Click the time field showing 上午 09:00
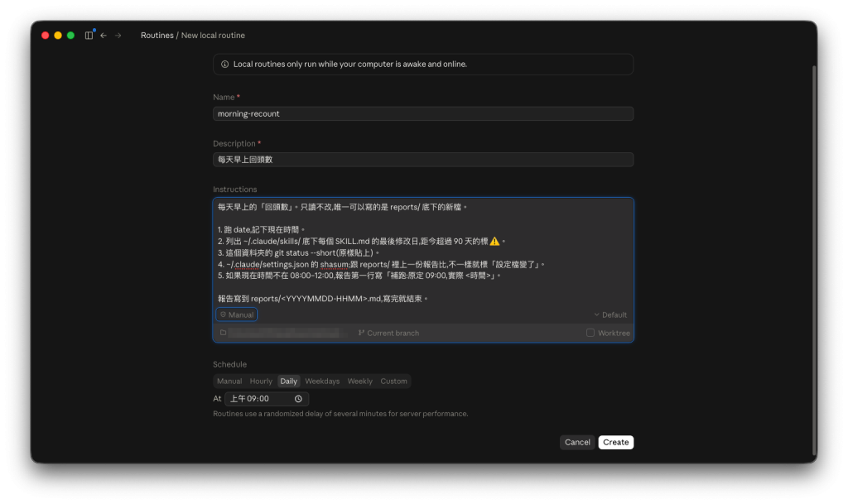Image resolution: width=848 pixels, height=504 pixels. [267, 399]
